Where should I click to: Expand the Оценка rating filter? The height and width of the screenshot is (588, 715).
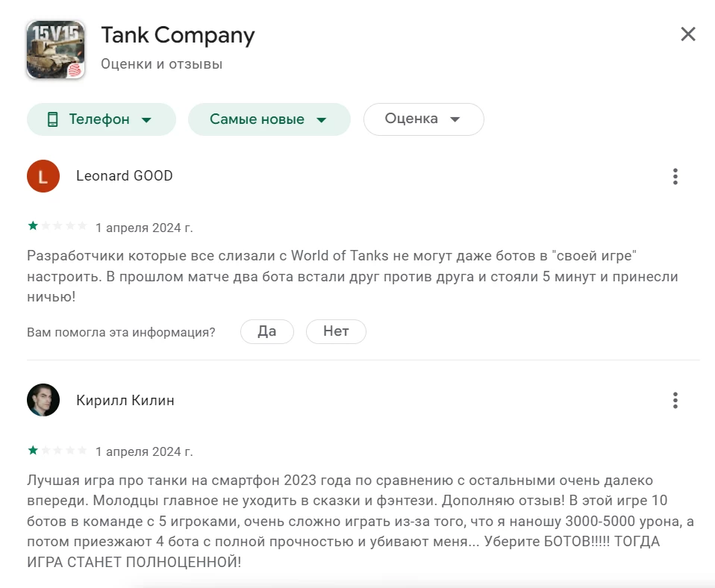[423, 119]
